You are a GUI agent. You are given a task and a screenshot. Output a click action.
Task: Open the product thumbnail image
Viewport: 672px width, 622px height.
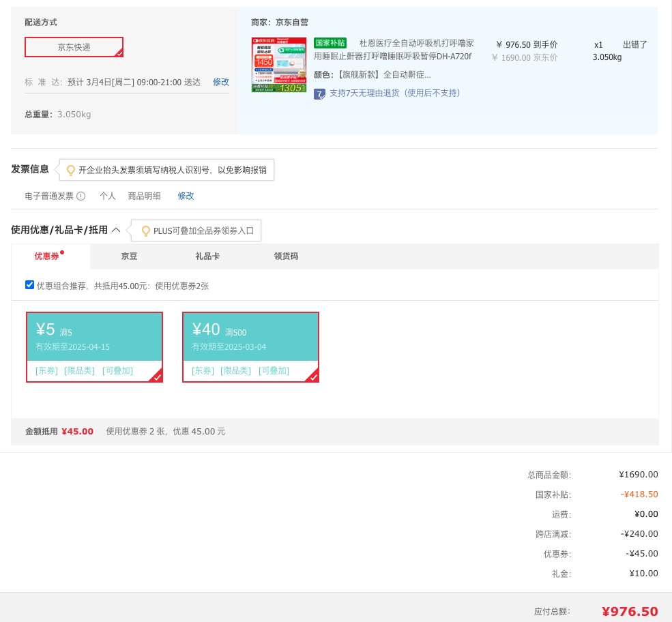point(278,65)
